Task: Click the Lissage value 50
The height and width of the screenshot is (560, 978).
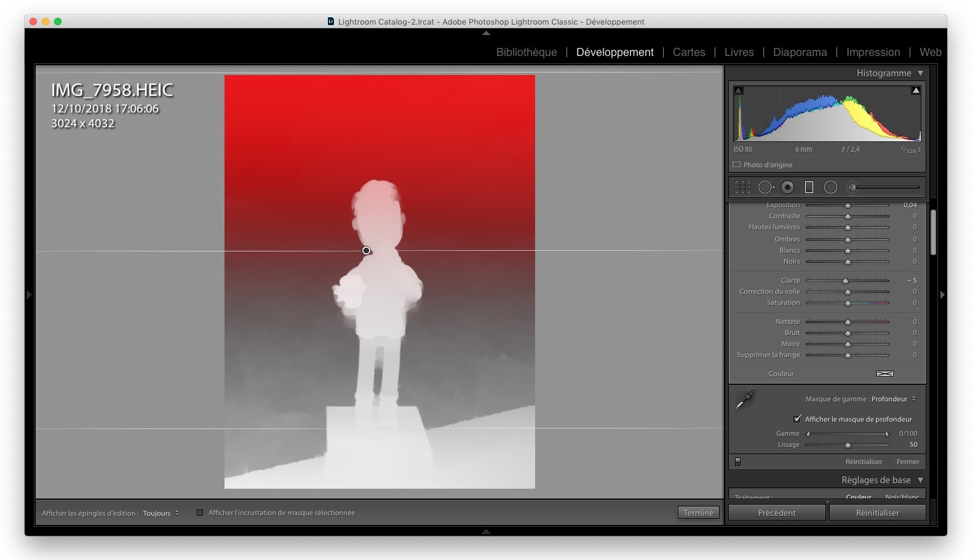Action: pyautogui.click(x=913, y=444)
